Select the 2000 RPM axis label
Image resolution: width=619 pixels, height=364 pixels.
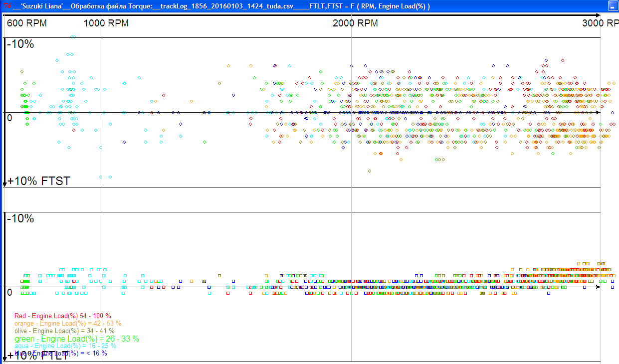[x=355, y=23]
